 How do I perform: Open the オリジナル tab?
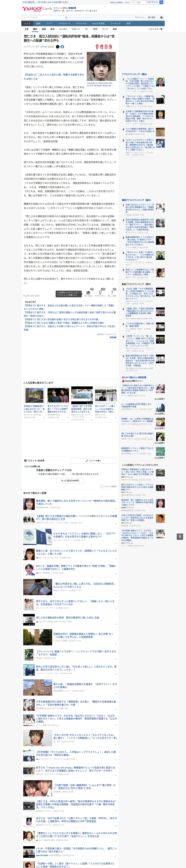81,23
